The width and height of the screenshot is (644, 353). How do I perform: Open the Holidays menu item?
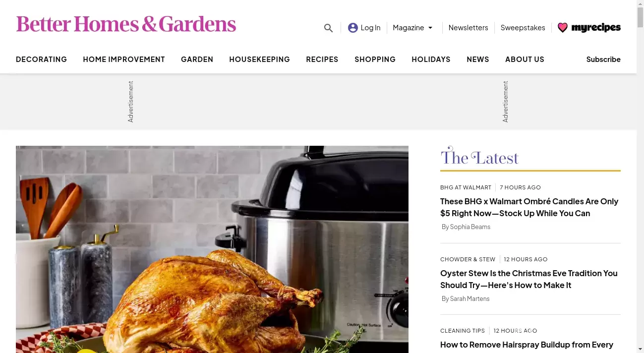tap(431, 59)
